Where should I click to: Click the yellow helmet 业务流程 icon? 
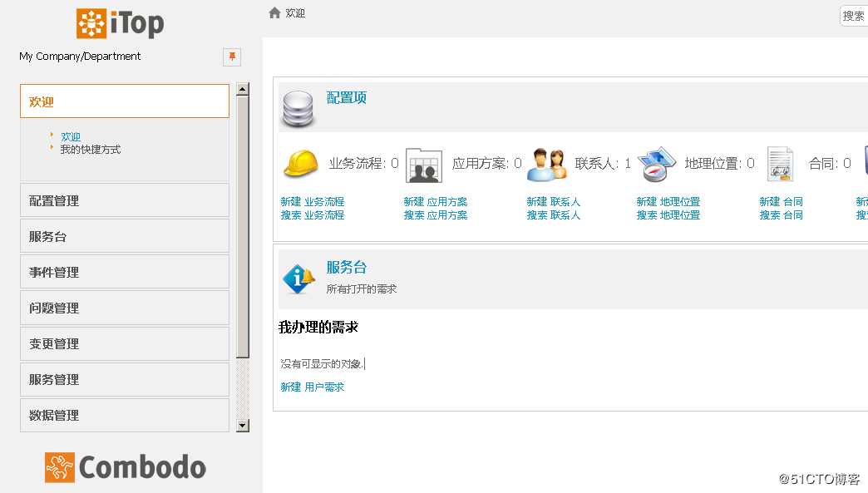pyautogui.click(x=300, y=163)
